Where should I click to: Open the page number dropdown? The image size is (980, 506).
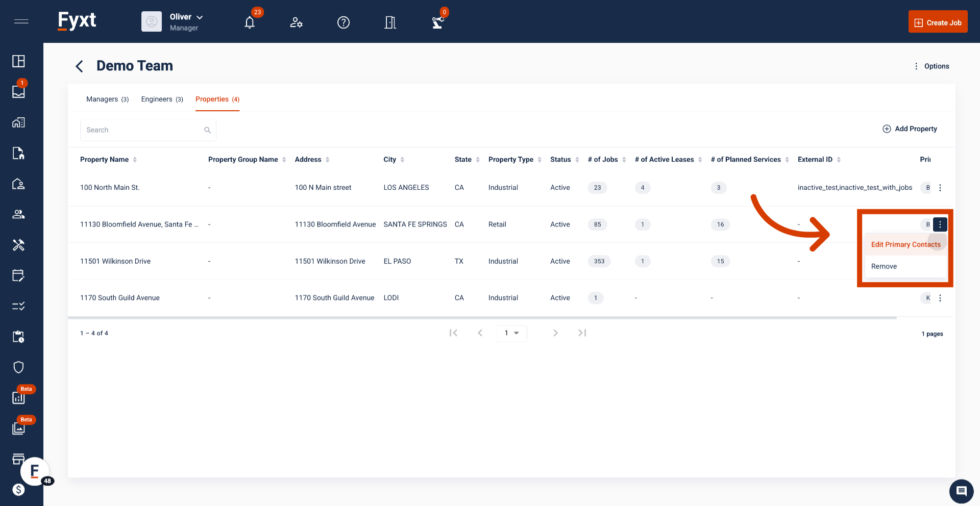(511, 333)
